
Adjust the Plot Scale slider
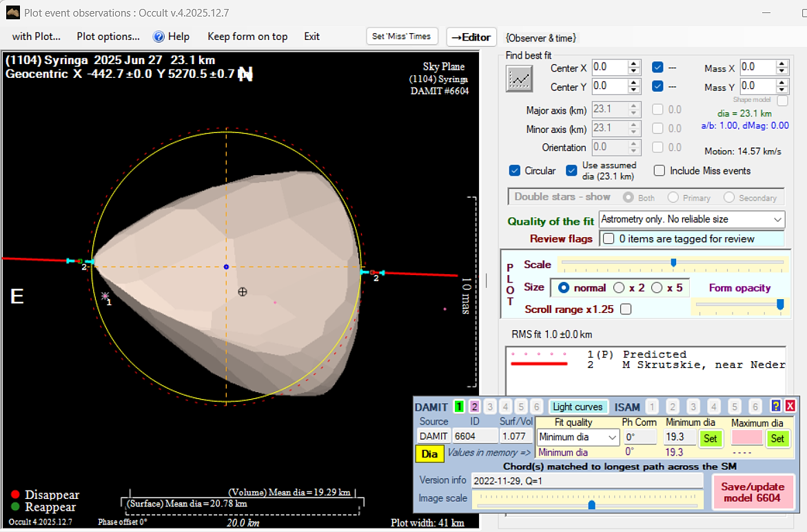[673, 263]
